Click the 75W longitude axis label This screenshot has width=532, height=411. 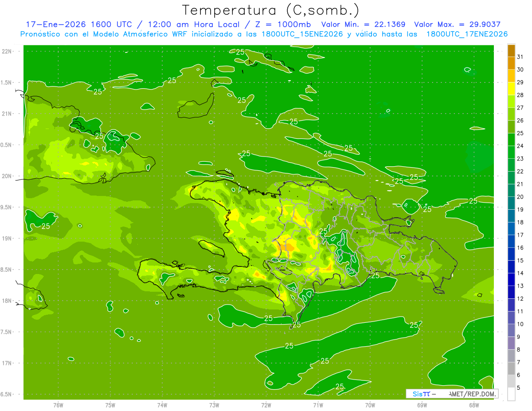pos(110,405)
